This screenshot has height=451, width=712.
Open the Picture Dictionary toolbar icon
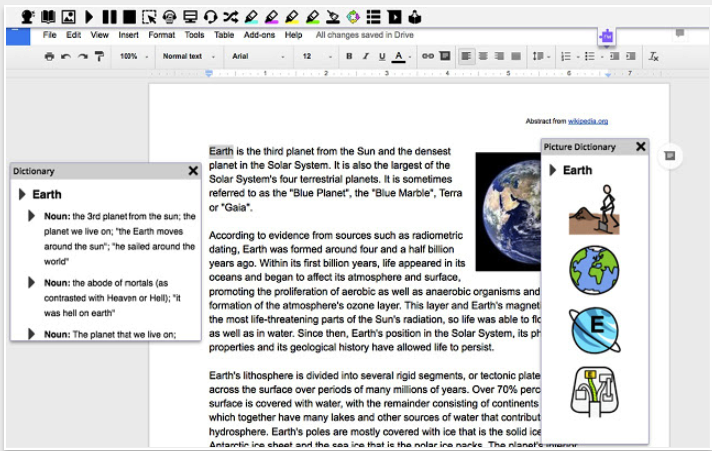(68, 16)
